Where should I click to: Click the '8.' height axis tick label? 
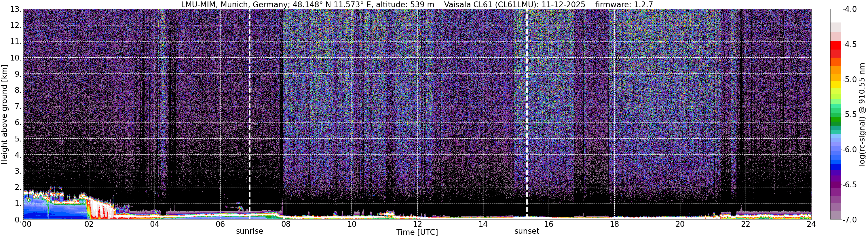pyautogui.click(x=18, y=90)
